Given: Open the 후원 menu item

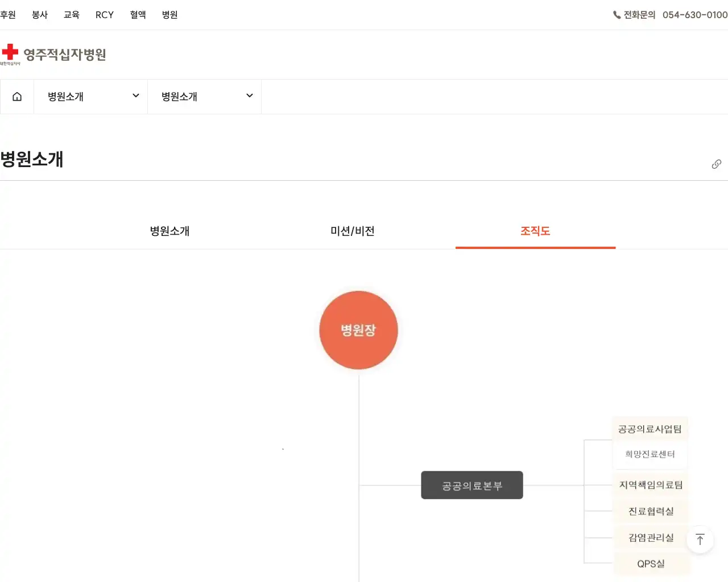Looking at the screenshot, I should point(9,15).
